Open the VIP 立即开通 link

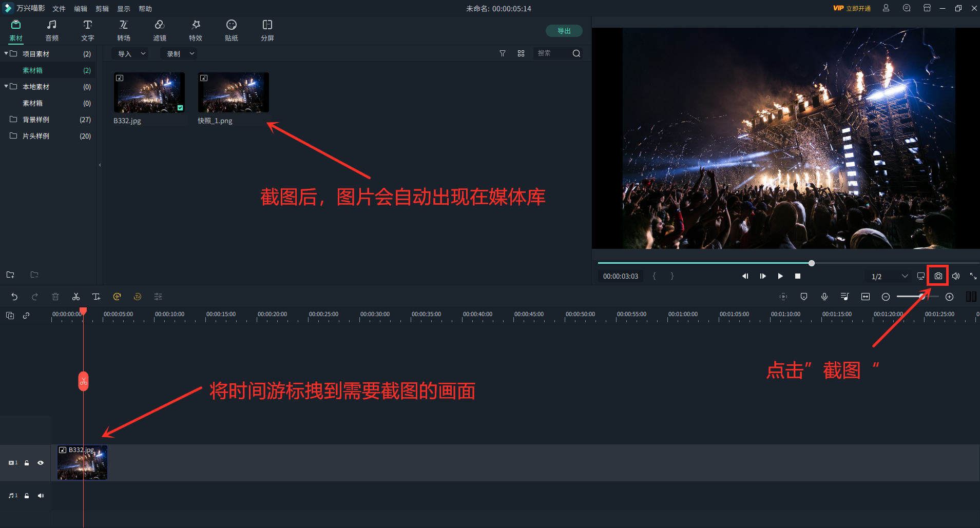pyautogui.click(x=852, y=8)
